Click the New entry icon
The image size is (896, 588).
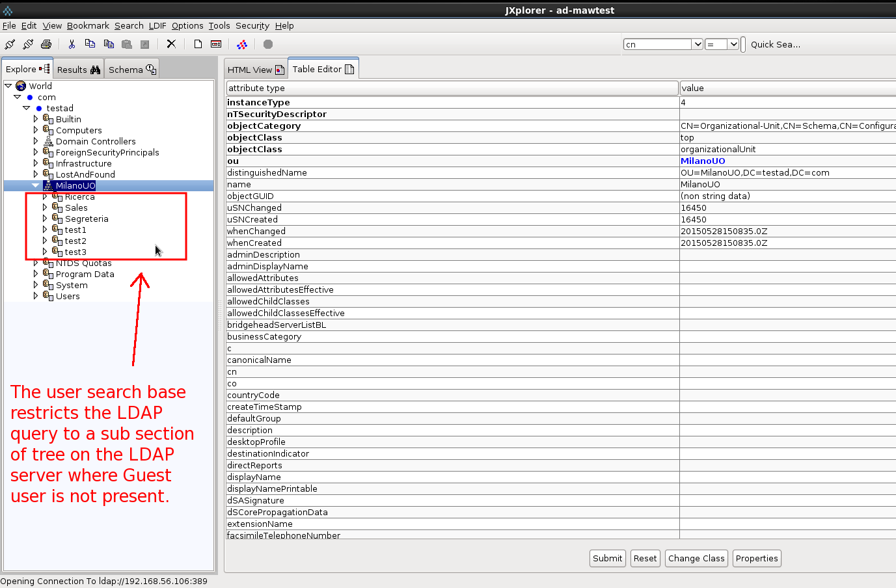[x=198, y=44]
